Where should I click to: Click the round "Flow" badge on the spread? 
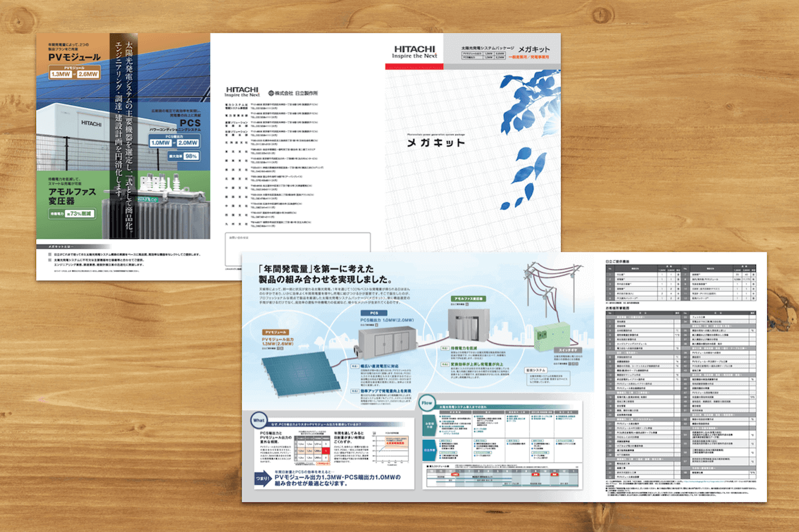pyautogui.click(x=427, y=403)
